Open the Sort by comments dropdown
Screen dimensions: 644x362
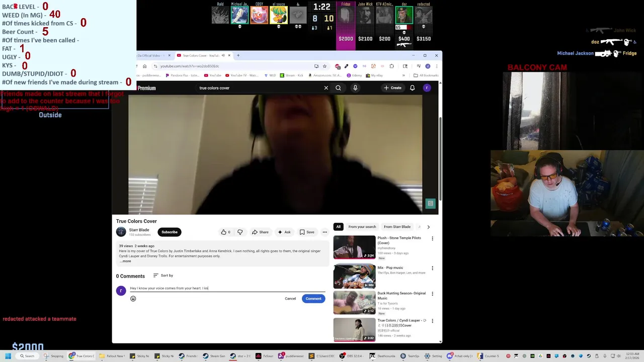(163, 276)
